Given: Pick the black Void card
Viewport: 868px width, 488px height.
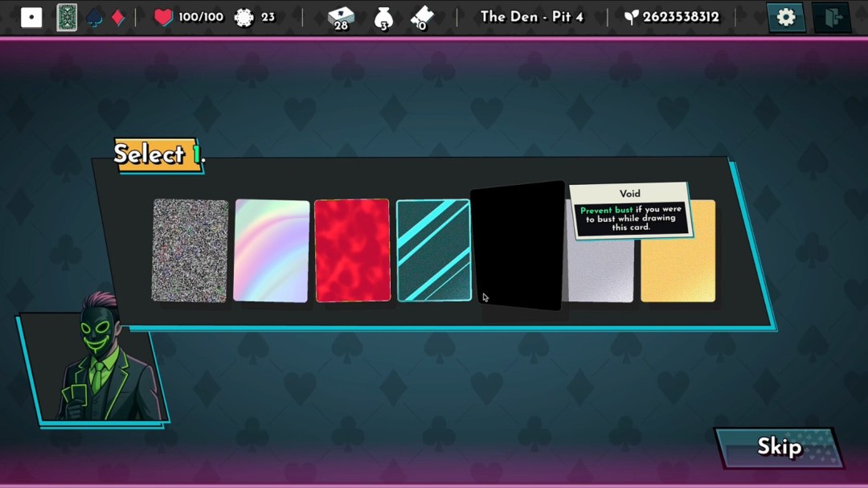Looking at the screenshot, I should click(x=518, y=247).
